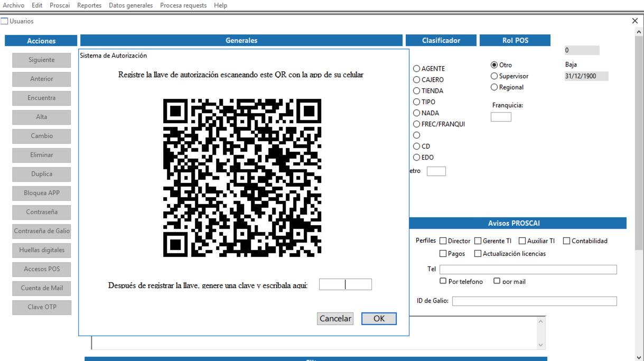Check the Contabilidad profile checkbox
The height and width of the screenshot is (361, 644).
point(567,241)
